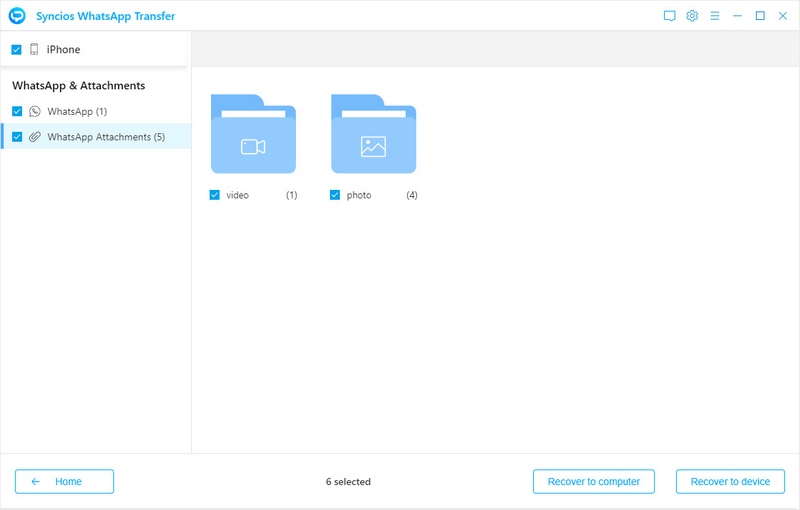The image size is (800, 510).
Task: Go back with the Home button
Action: [64, 481]
